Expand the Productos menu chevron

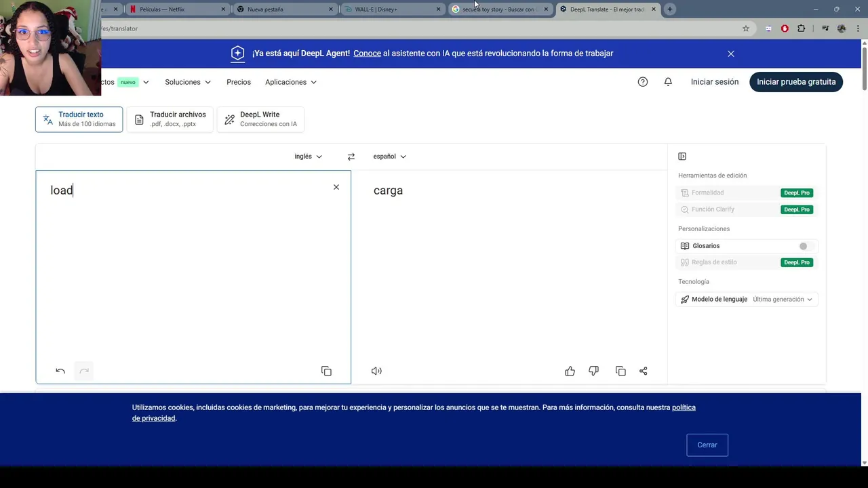click(146, 82)
